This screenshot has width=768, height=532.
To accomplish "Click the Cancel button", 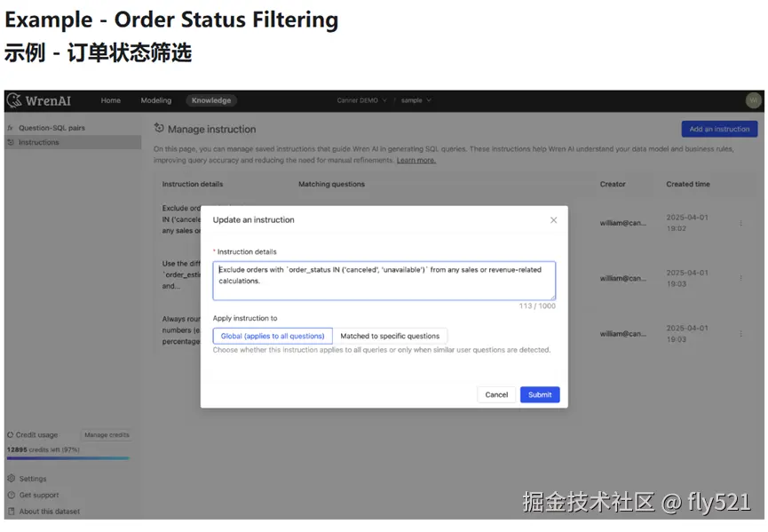I will [x=496, y=394].
